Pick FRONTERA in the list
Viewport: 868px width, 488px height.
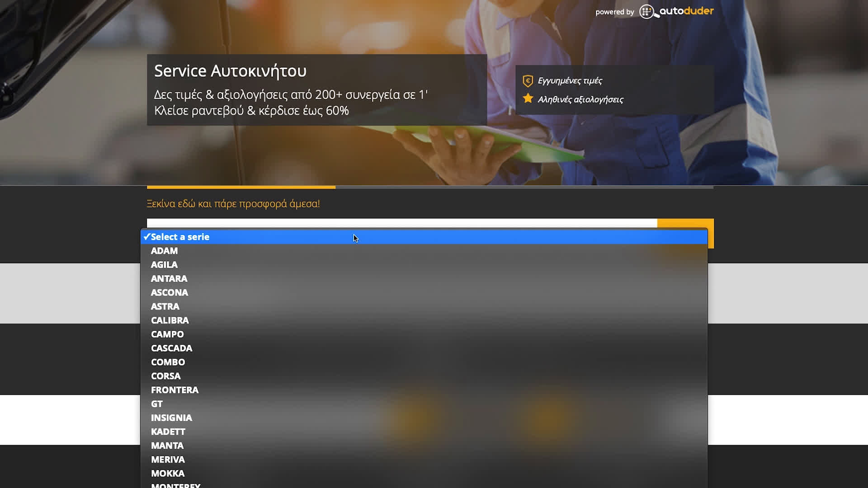pyautogui.click(x=175, y=390)
